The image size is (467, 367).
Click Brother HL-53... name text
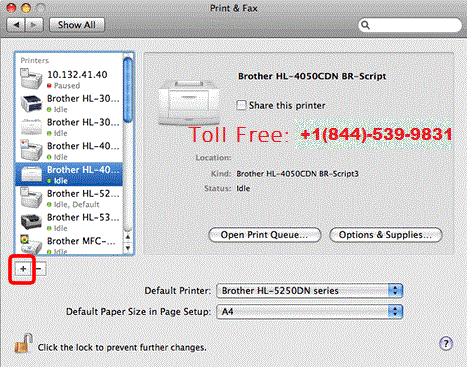(x=83, y=217)
